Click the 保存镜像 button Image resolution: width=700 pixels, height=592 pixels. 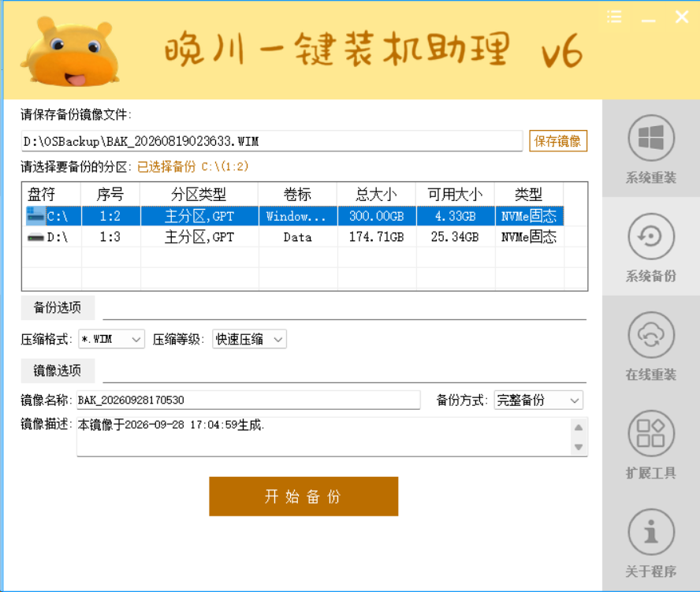557,141
